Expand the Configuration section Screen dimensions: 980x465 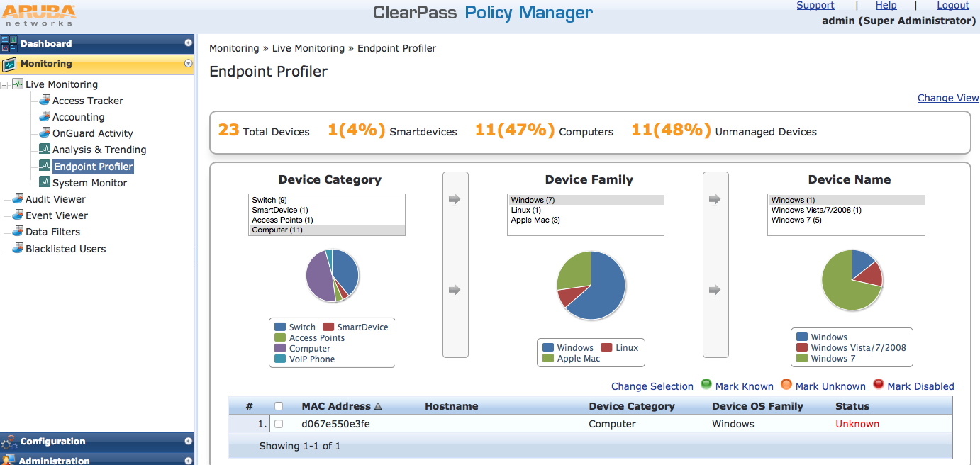pos(188,441)
